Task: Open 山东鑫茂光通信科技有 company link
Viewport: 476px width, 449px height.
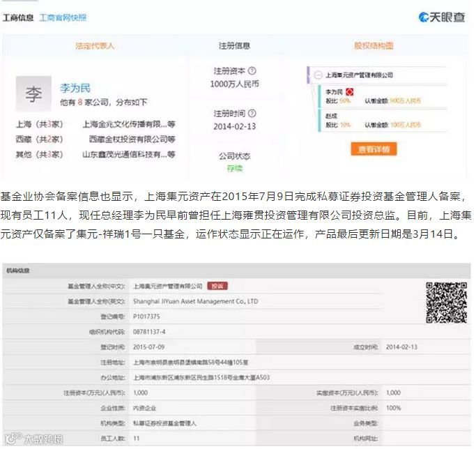Action: point(129,154)
